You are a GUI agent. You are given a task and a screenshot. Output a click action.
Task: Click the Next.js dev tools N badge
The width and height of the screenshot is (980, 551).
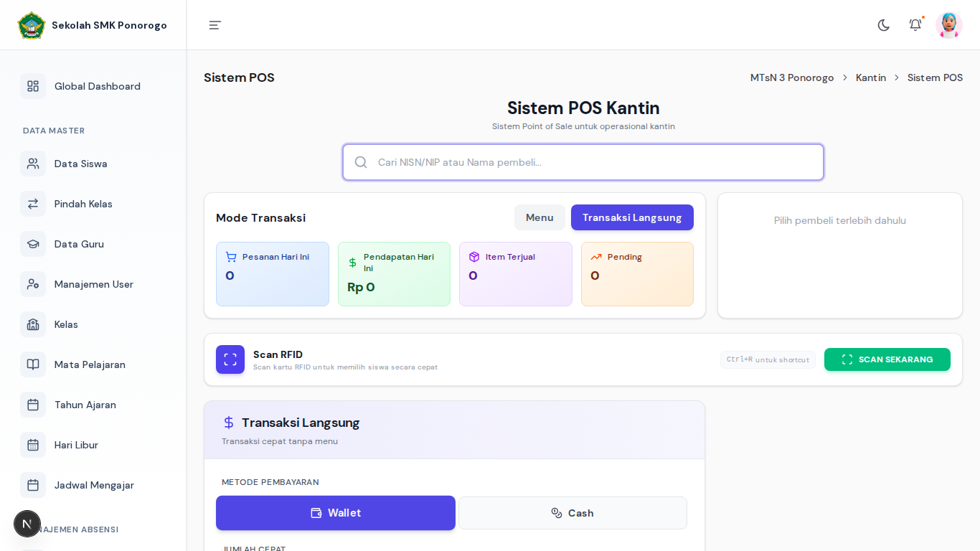(27, 524)
